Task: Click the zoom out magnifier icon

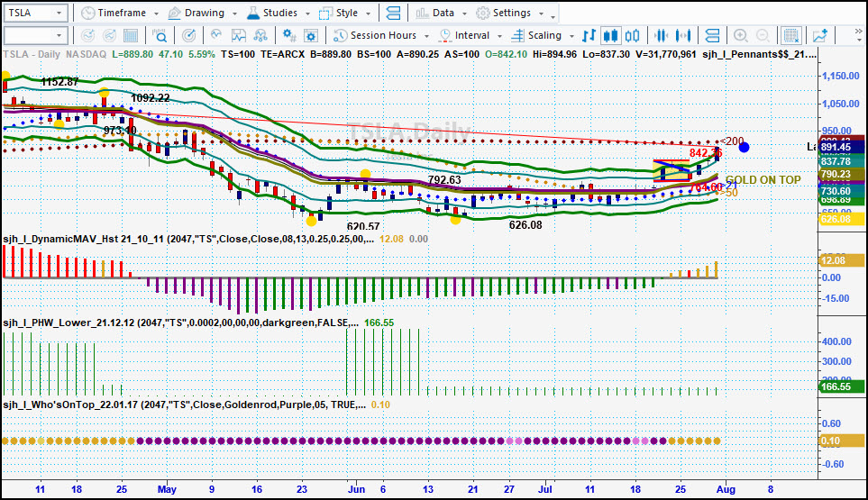Action: [763, 36]
